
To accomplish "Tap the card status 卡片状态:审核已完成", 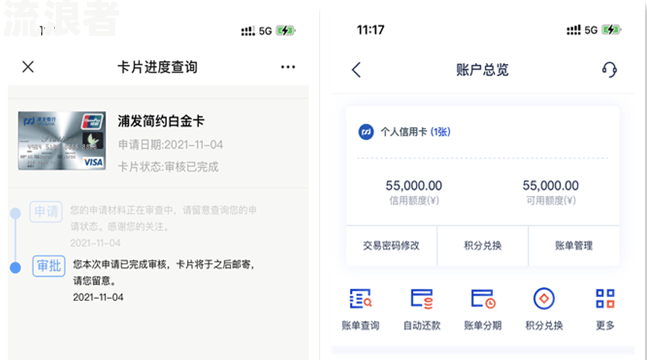I will tap(168, 167).
